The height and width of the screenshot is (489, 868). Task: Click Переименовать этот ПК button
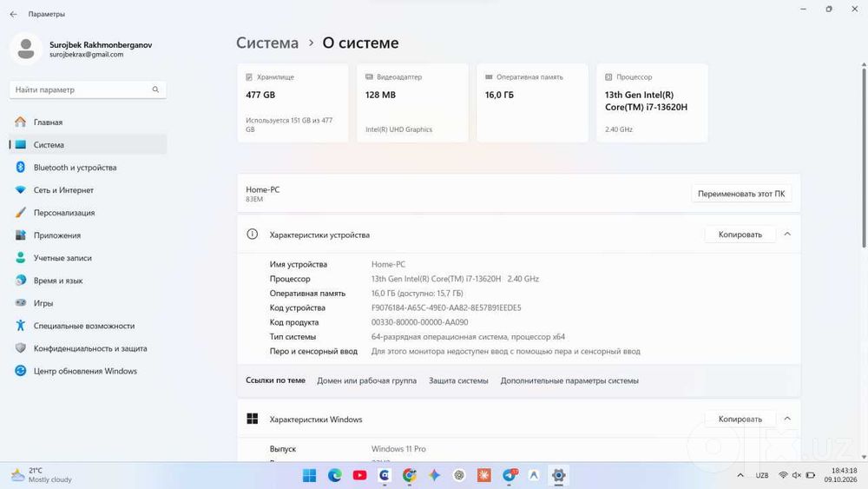coord(741,194)
